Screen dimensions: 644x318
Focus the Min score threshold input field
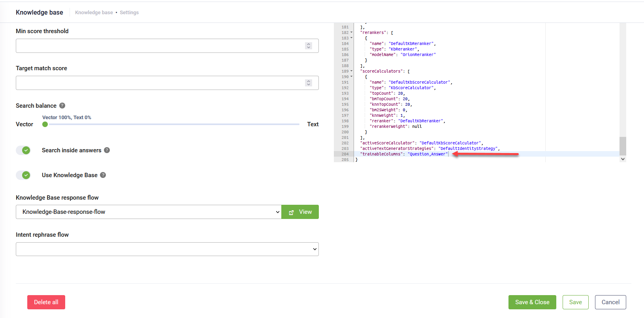tap(158, 46)
